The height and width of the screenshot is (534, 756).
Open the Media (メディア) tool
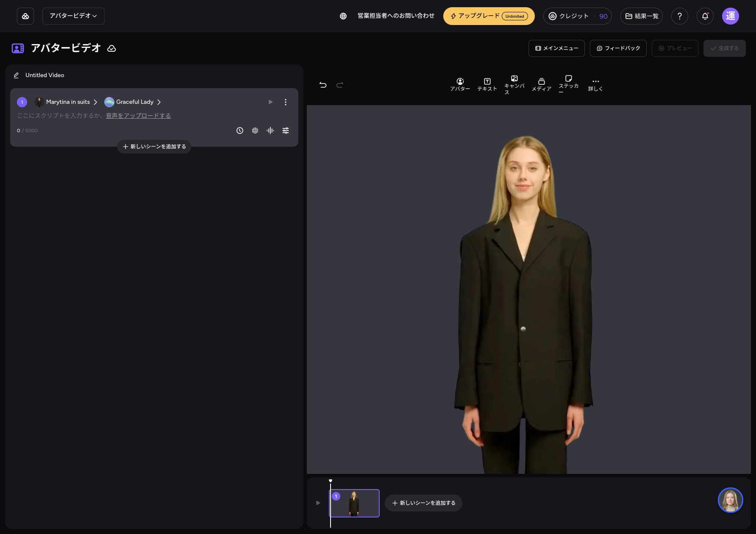pos(541,84)
